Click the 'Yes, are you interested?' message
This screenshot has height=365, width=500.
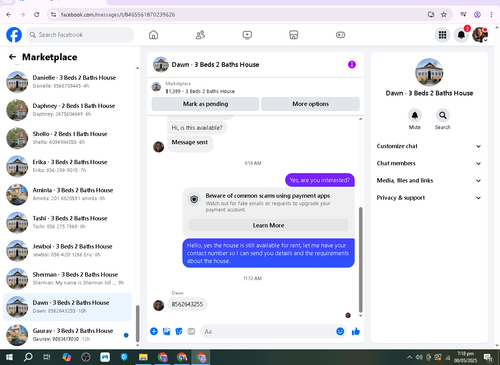(320, 180)
